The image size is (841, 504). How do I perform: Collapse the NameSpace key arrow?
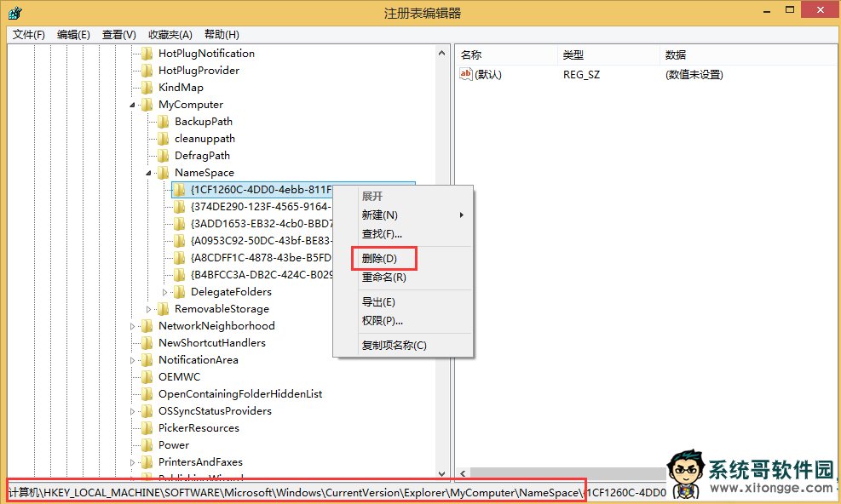148,173
